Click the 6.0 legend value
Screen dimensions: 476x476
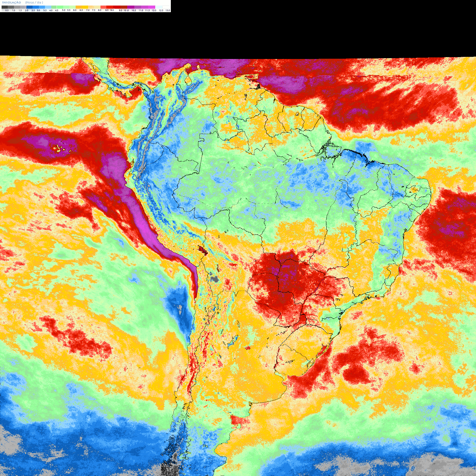click(75, 10)
